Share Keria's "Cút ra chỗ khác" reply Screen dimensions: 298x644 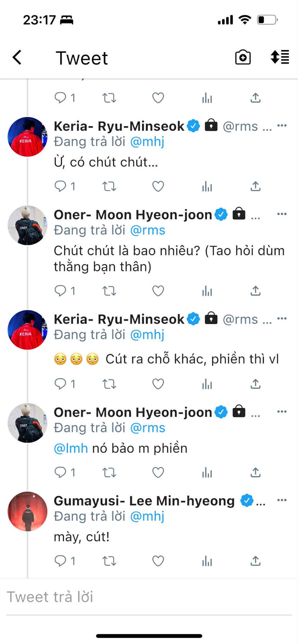pos(255,384)
